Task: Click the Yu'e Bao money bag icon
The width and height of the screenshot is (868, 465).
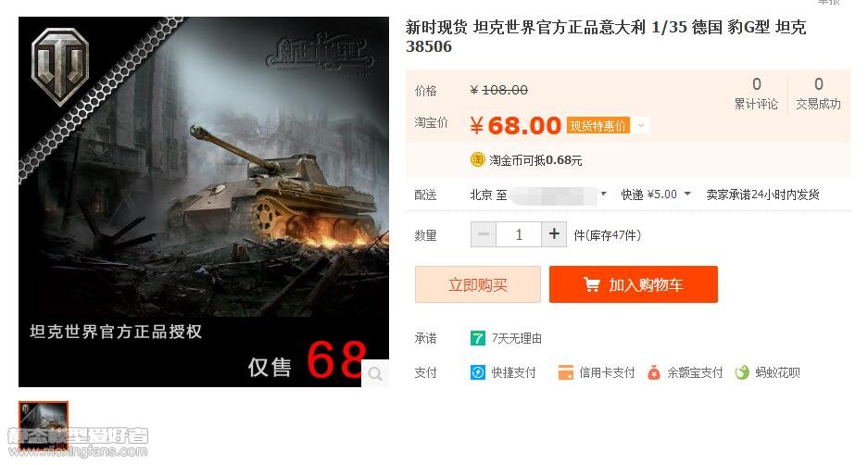Action: click(x=654, y=372)
